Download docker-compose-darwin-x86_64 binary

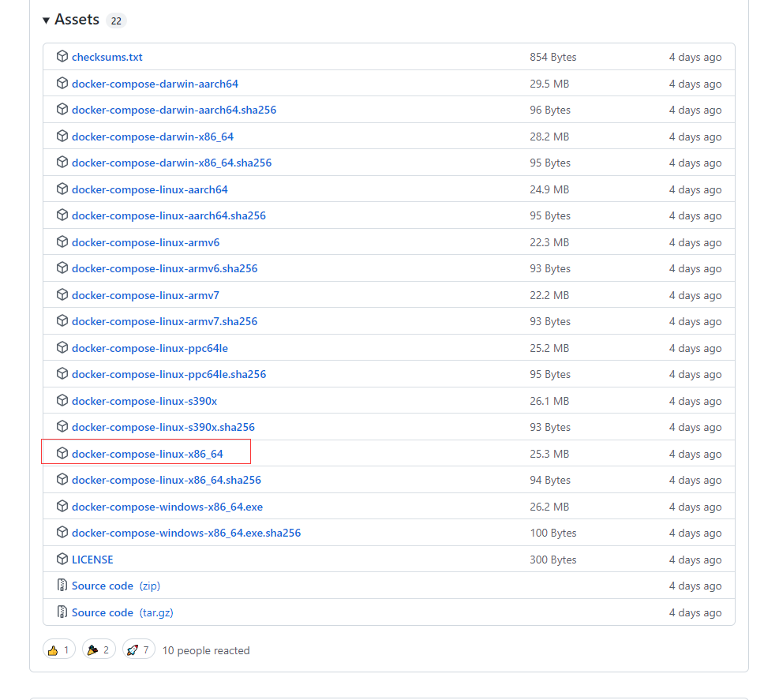tap(152, 137)
